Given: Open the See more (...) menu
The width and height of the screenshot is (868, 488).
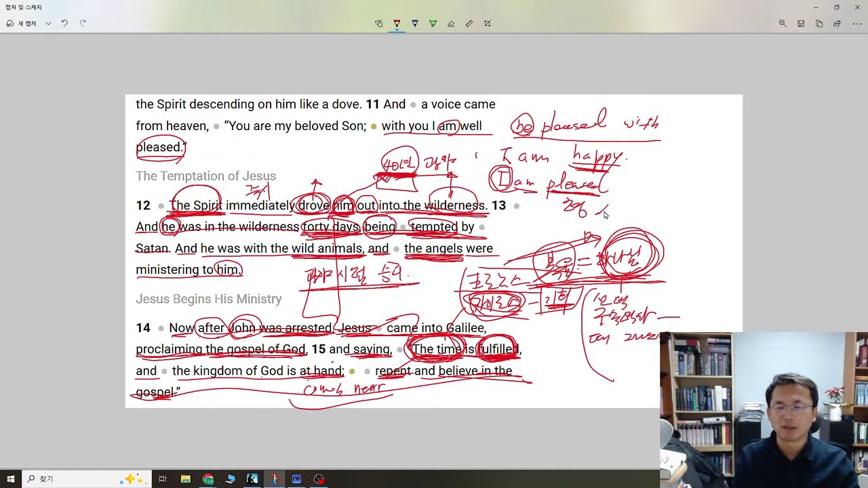Looking at the screenshot, I should tap(855, 23).
